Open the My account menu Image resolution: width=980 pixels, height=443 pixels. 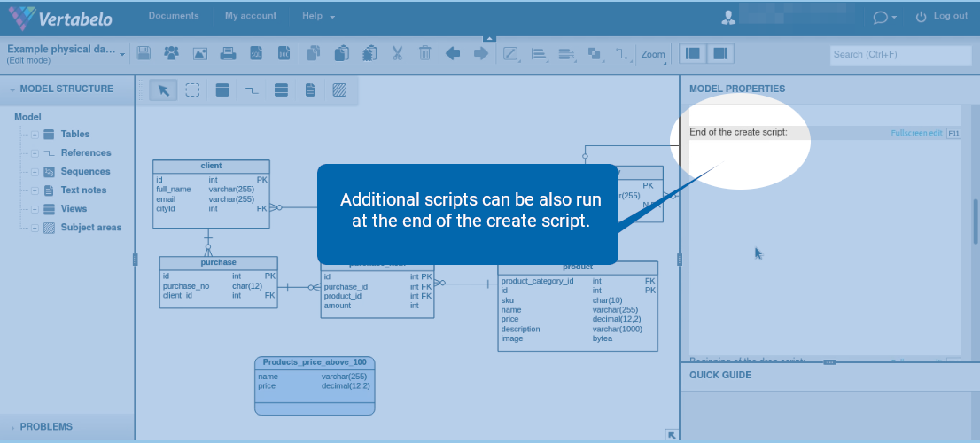pyautogui.click(x=251, y=16)
